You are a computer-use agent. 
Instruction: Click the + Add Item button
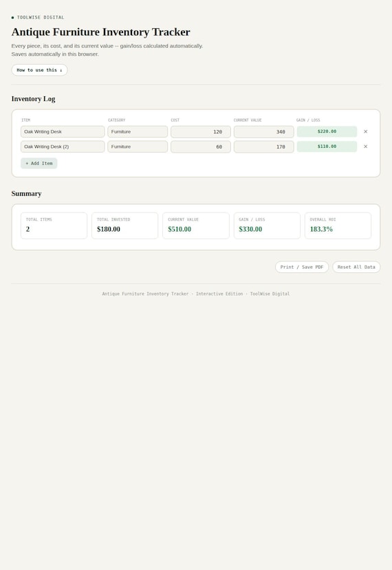[x=39, y=163]
